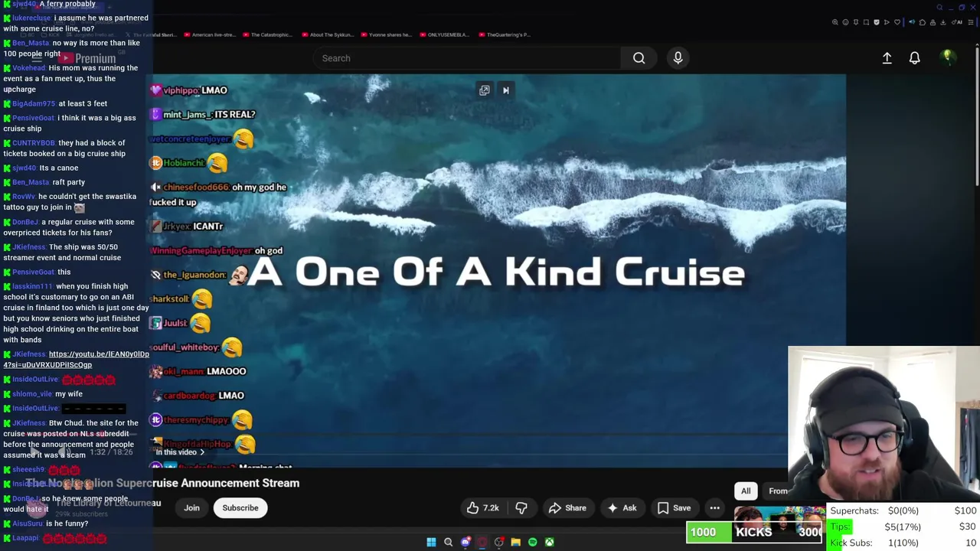Open About The Sykkun... bookmark tab
Screen dimensions: 980x551
pos(329,34)
